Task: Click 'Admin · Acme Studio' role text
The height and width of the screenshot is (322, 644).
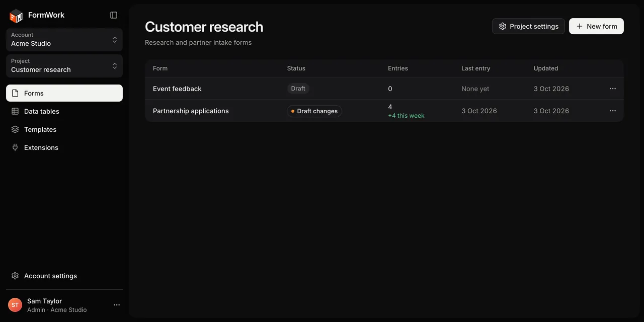Action: point(57,310)
